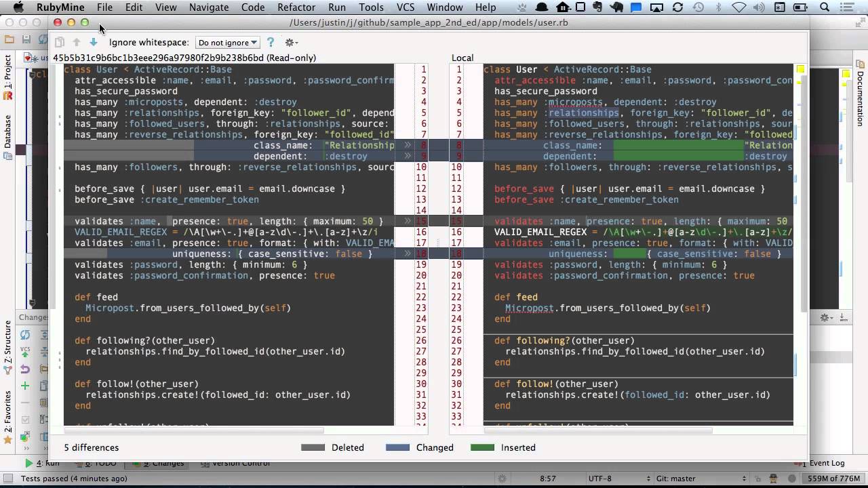Refresh changes in the Changes panel
868x488 pixels.
(x=25, y=335)
